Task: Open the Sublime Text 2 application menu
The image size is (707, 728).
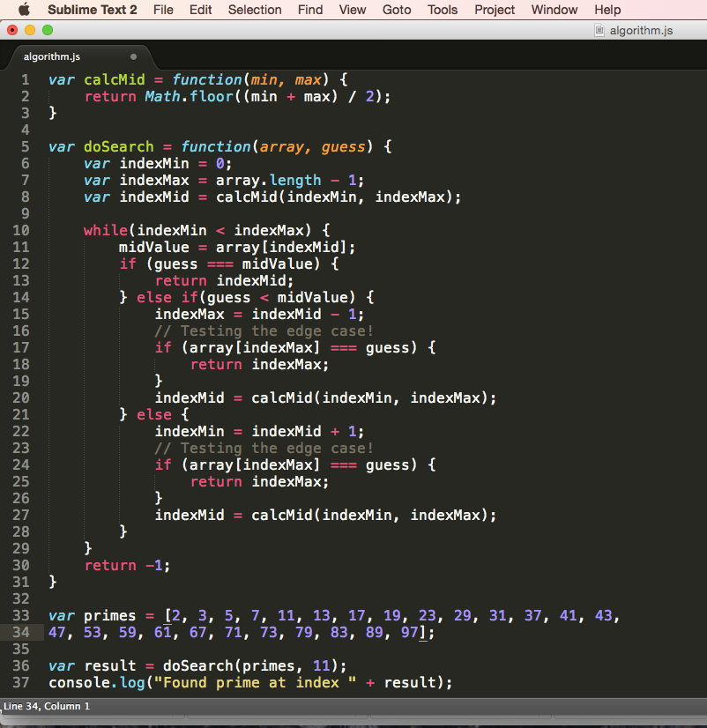Action: [92, 10]
